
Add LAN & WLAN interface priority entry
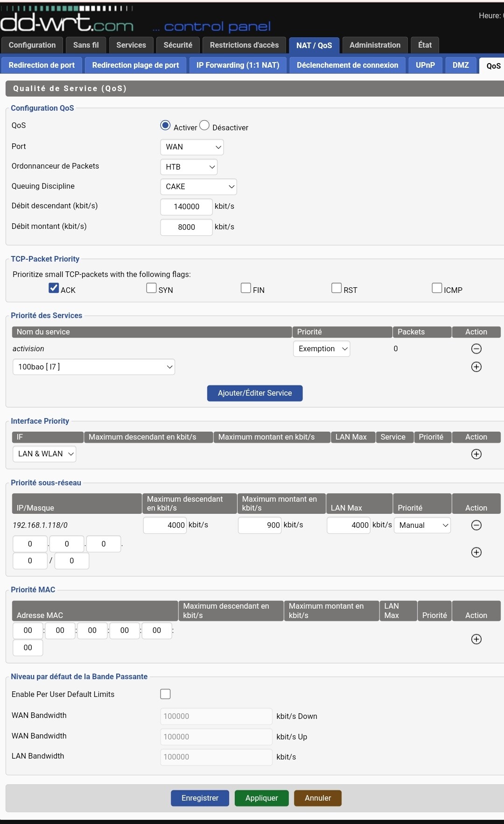(x=476, y=454)
